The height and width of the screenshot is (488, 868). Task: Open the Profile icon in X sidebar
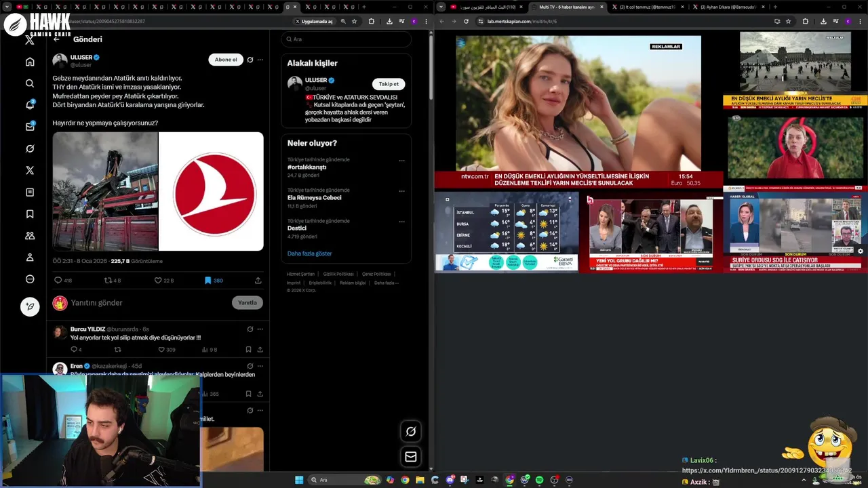(30, 258)
